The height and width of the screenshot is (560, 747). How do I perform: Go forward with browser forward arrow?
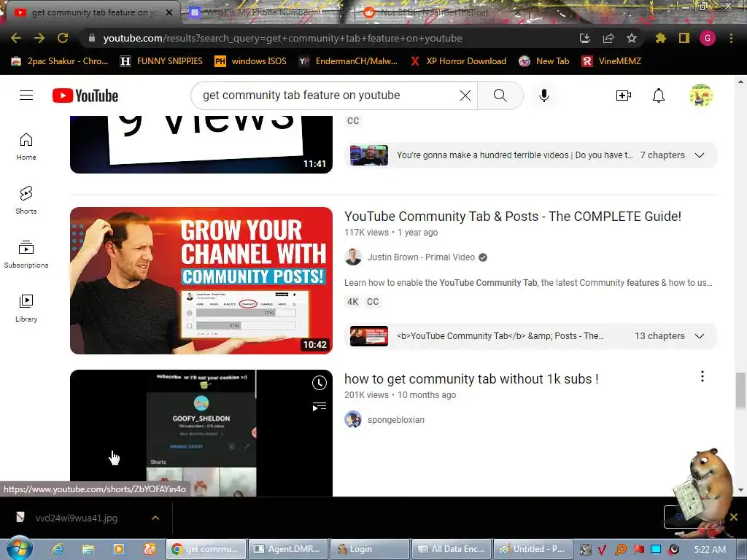[x=39, y=38]
